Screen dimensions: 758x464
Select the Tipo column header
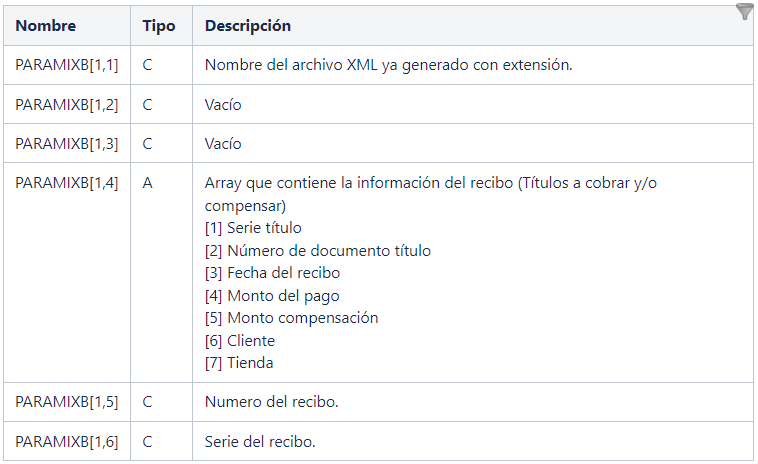[161, 26]
